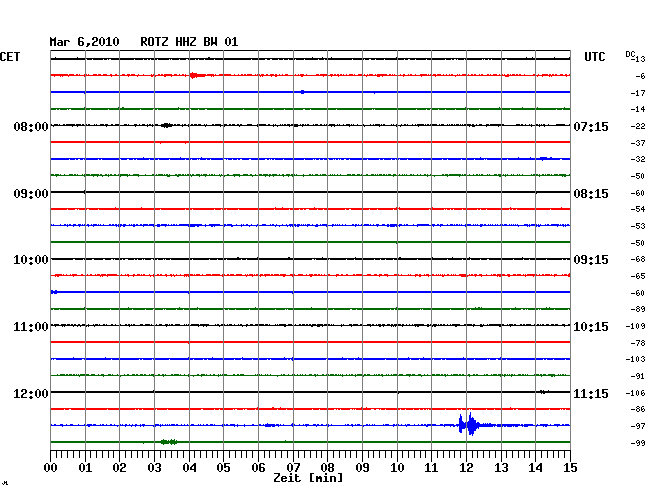Click the "Zeit [min]" axis title

pyautogui.click(x=308, y=478)
